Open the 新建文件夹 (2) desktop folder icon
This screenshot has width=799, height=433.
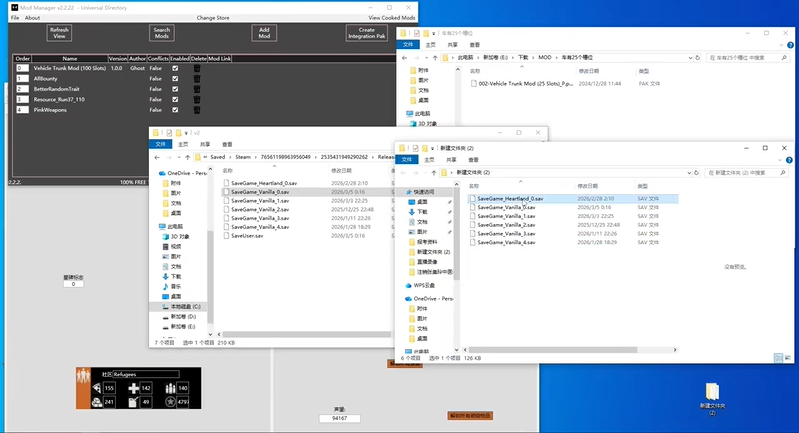point(712,399)
